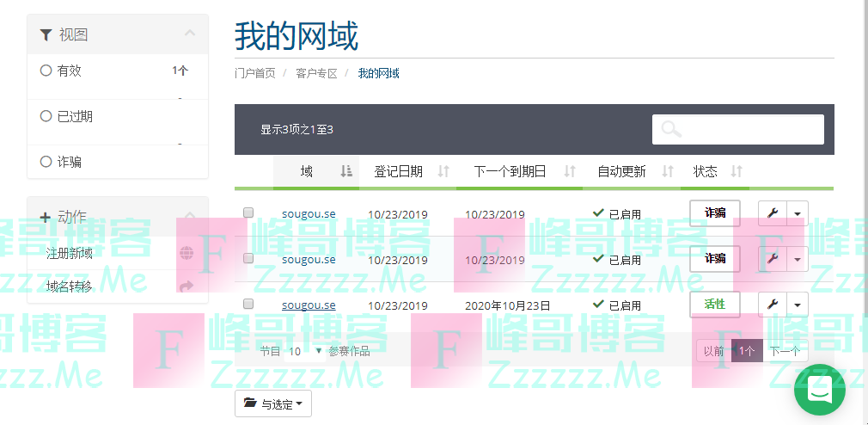Click the 下一个 pagination button
The height and width of the screenshot is (425, 868).
click(784, 351)
